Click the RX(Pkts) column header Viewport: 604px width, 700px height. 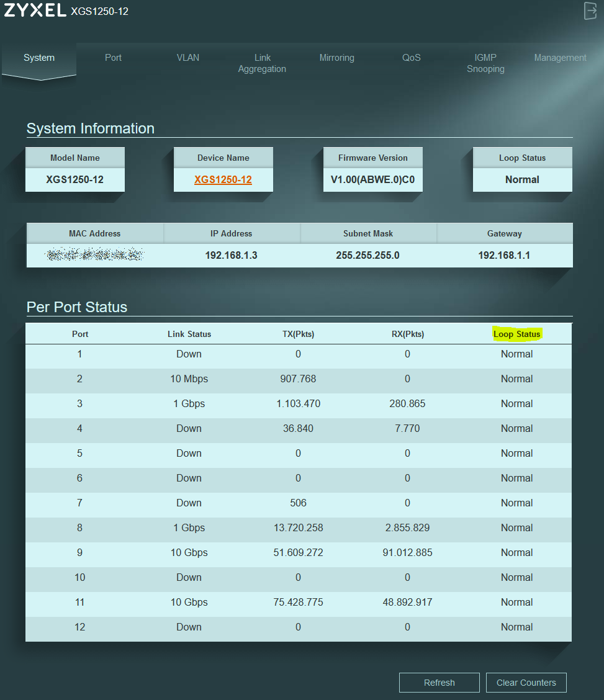[408, 334]
